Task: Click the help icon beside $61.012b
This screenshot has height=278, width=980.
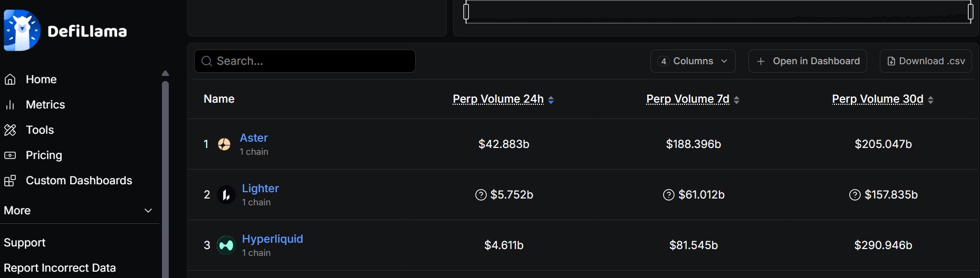Action: (669, 195)
